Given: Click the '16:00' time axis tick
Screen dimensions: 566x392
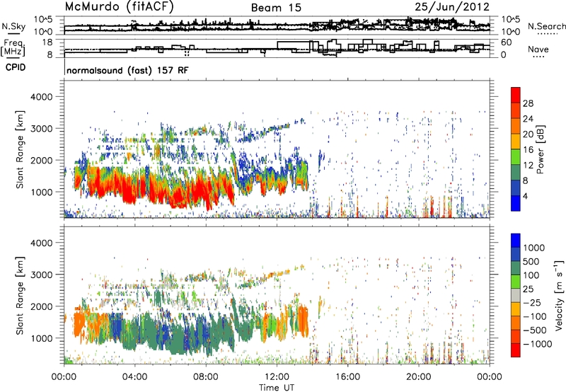Looking at the screenshot, I should tap(347, 377).
